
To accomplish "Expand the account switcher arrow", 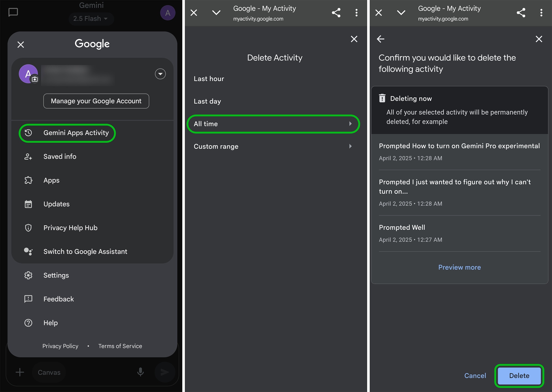I will tap(160, 74).
